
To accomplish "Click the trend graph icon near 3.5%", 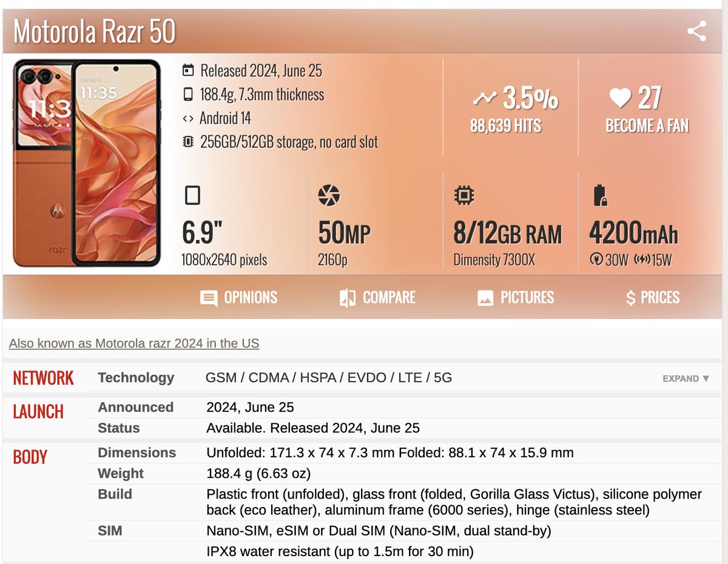I will (485, 98).
